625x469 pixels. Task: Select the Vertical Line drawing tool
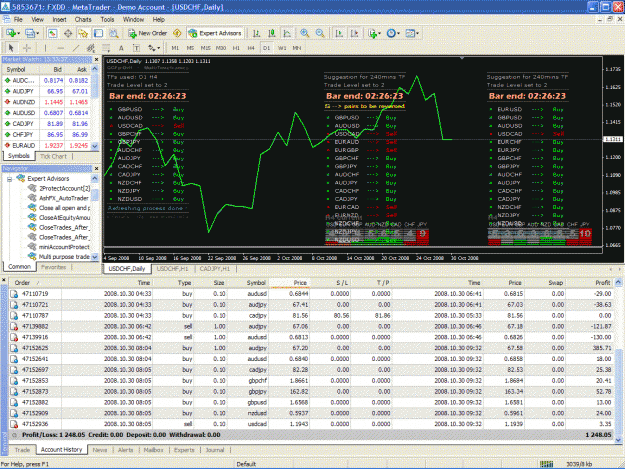pos(45,48)
